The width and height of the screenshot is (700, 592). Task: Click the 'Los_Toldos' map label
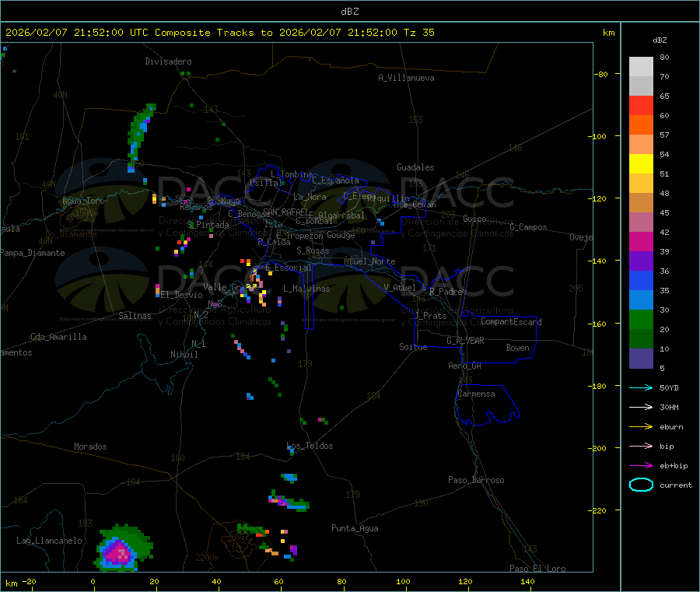[310, 446]
